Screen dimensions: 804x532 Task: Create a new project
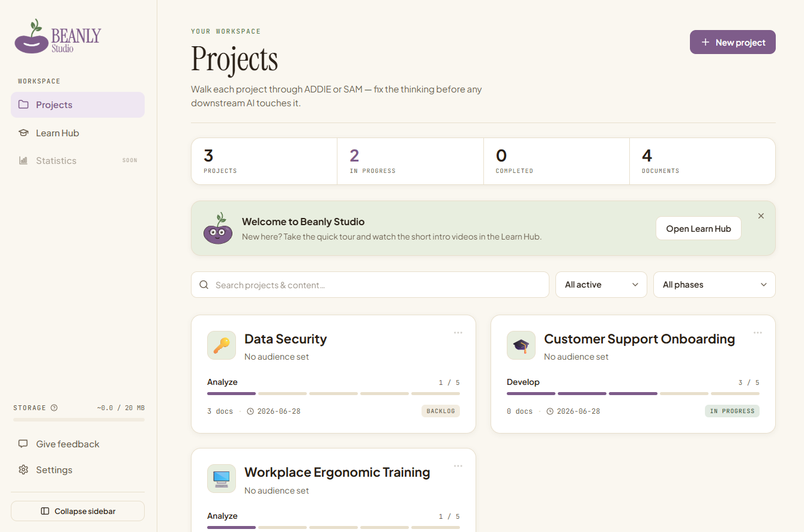733,42
